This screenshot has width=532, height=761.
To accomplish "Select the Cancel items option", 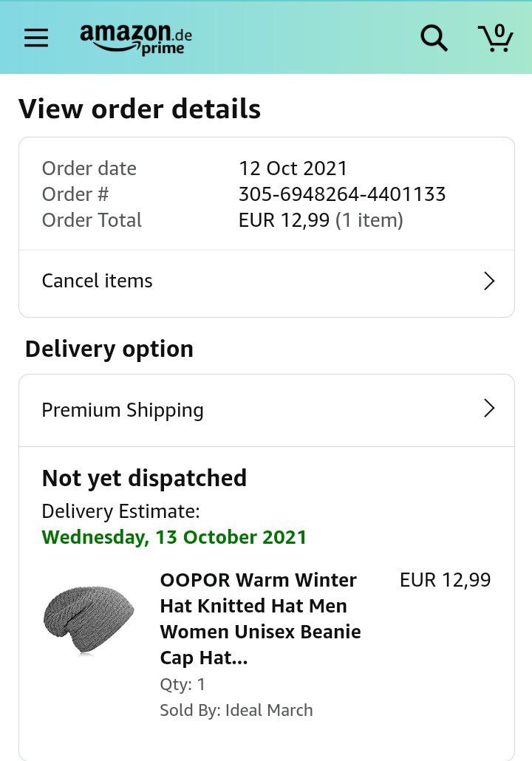I will click(98, 281).
